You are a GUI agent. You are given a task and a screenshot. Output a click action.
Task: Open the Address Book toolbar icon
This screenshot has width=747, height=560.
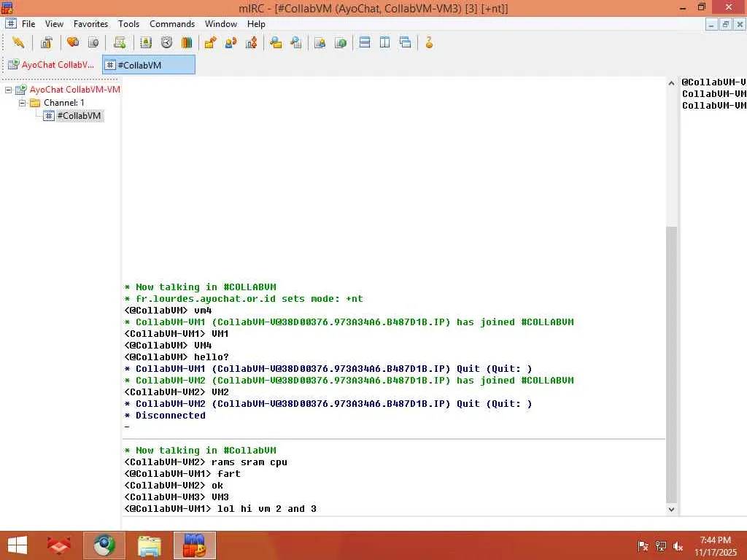coord(146,42)
